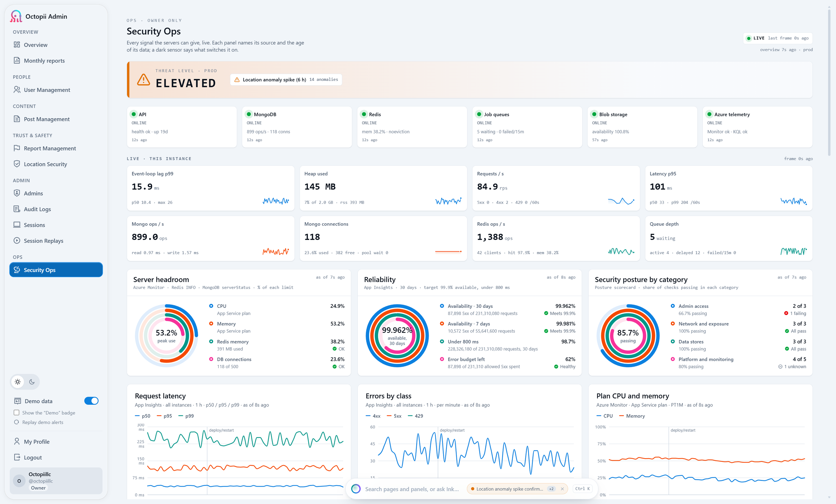This screenshot has width=836, height=504.
Task: Open Post Management section
Action: 56,119
